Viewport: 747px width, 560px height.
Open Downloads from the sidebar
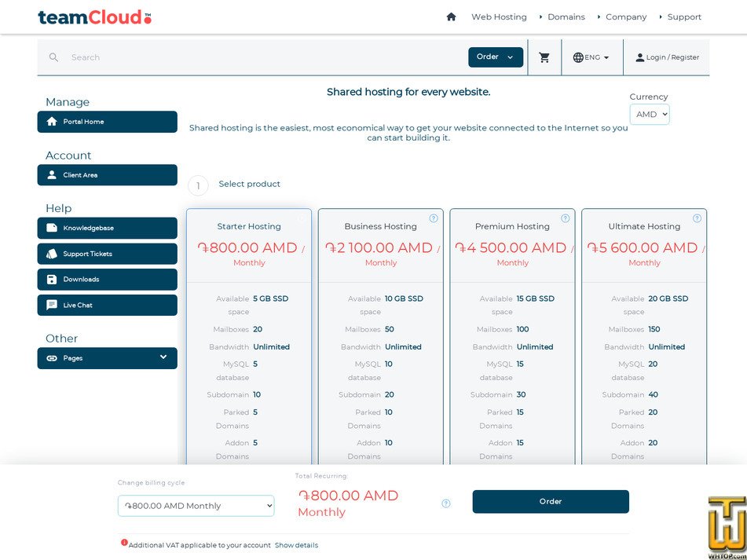click(107, 279)
